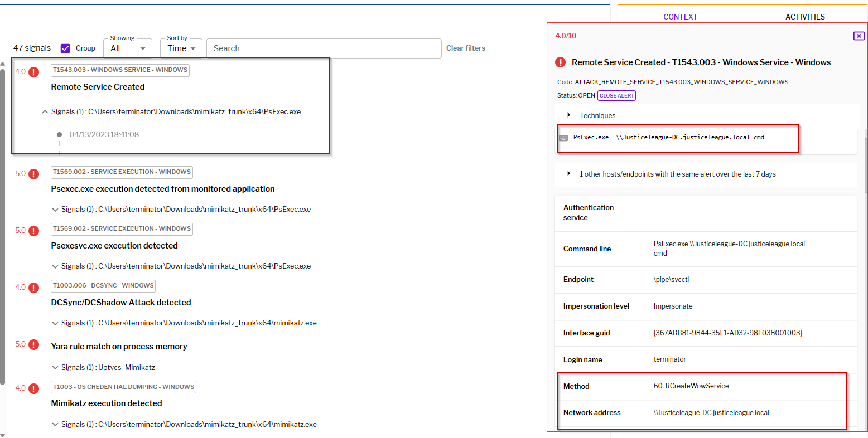Screen dimensions: 868x438
Task: Click the red severity icon beside Remote Service Created
Action: point(32,72)
